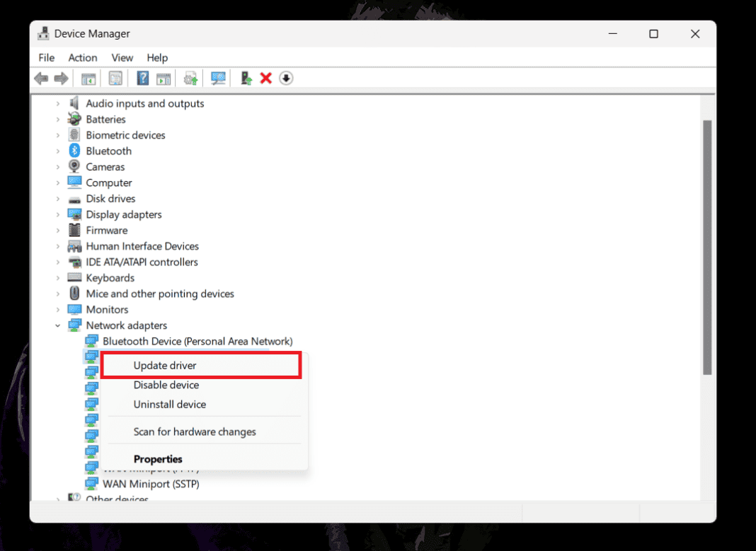Click the Properties toolbar icon
The image size is (756, 551).
point(114,78)
